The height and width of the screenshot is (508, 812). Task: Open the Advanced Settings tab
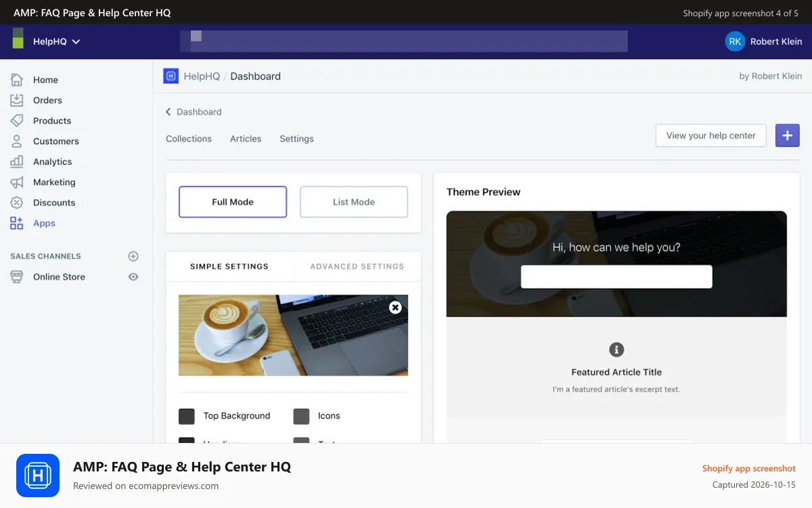click(357, 266)
